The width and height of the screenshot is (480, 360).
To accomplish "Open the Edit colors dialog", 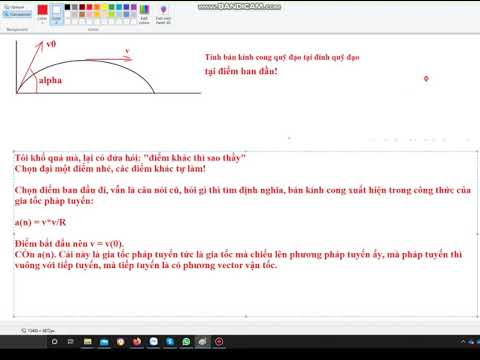I will click(144, 14).
